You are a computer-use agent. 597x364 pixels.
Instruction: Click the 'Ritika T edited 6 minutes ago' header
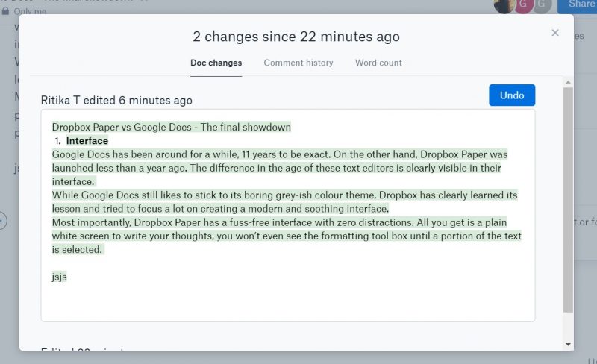(x=116, y=101)
